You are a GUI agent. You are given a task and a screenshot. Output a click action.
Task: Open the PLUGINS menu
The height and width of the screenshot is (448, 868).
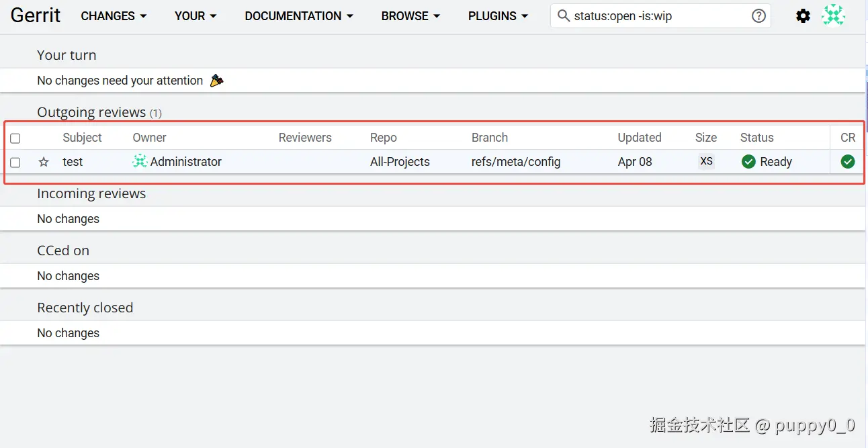pos(498,16)
